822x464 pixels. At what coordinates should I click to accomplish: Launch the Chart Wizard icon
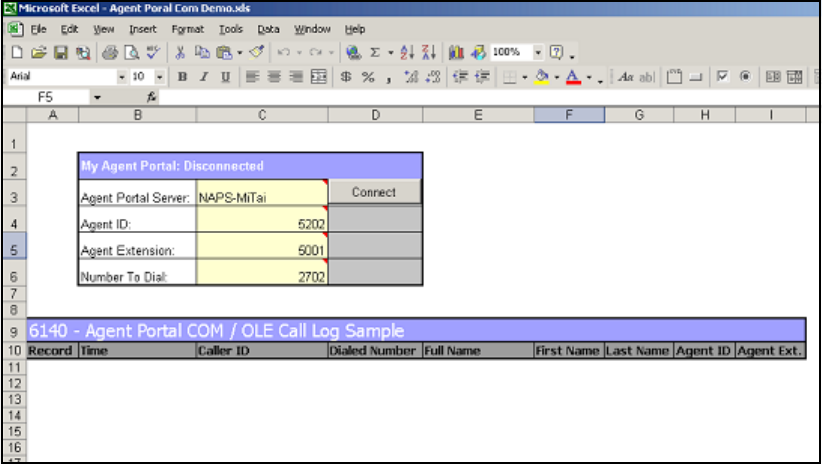(x=456, y=52)
